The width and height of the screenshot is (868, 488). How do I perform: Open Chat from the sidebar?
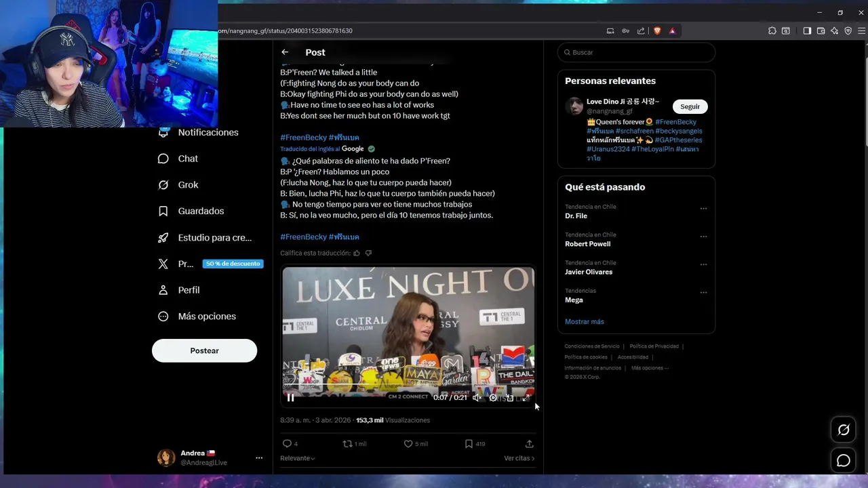178,159
